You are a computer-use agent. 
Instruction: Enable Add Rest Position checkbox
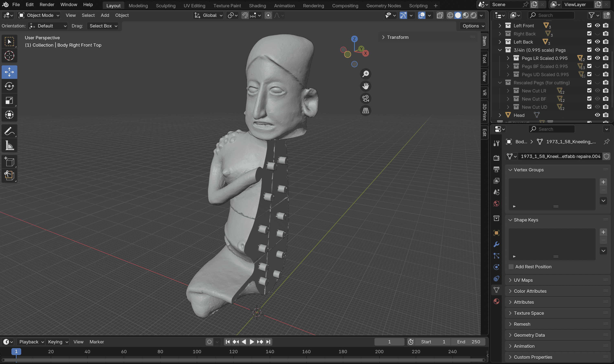511,267
